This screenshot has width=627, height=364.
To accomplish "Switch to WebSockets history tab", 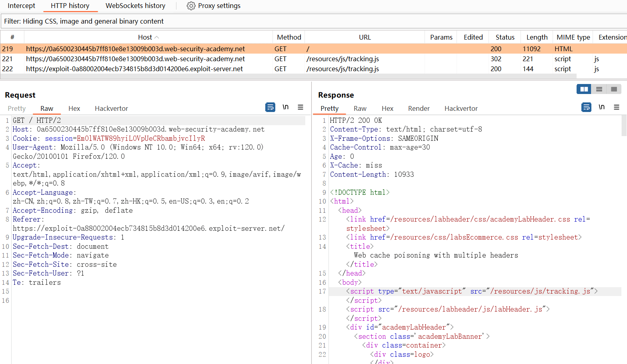I will tap(135, 6).
